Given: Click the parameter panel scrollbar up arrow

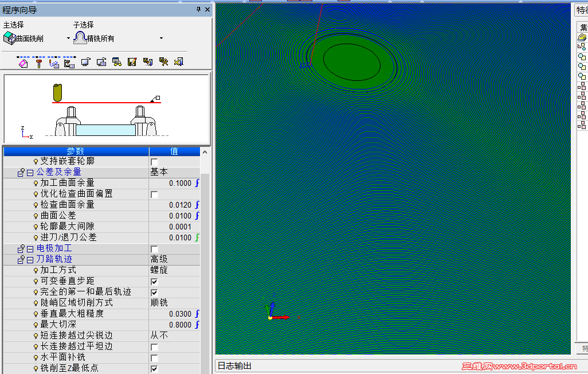Looking at the screenshot, I should tap(205, 151).
